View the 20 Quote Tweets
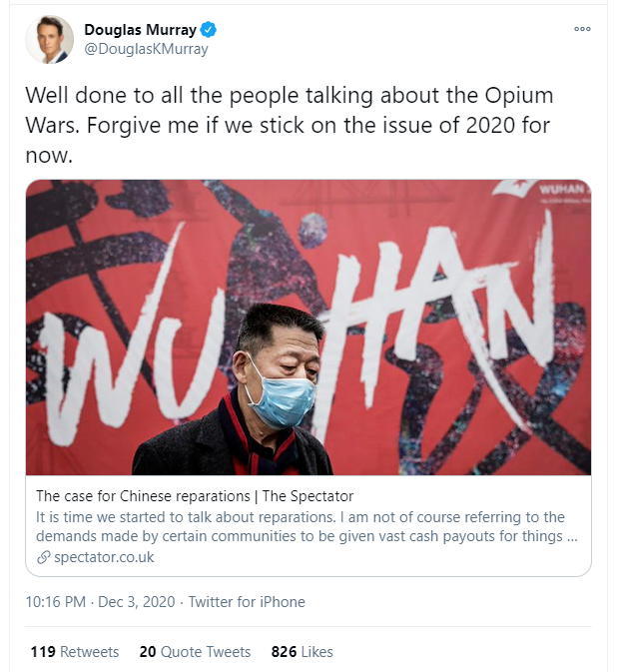 (x=195, y=652)
